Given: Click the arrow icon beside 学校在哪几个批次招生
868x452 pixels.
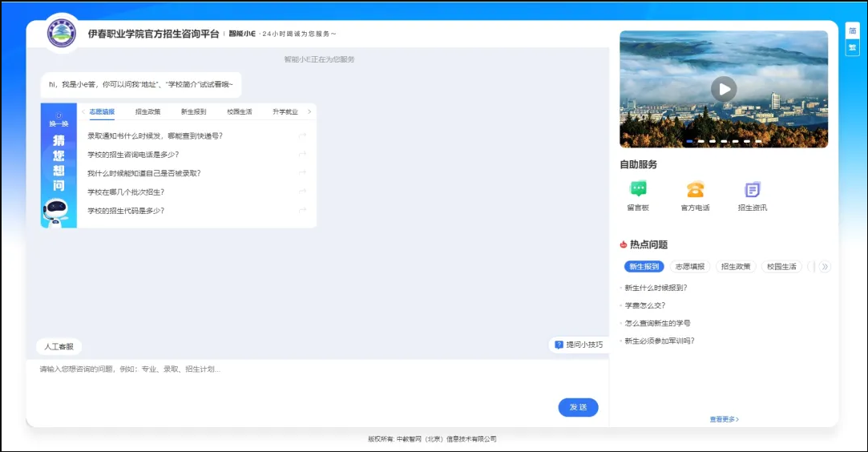Looking at the screenshot, I should (x=302, y=192).
